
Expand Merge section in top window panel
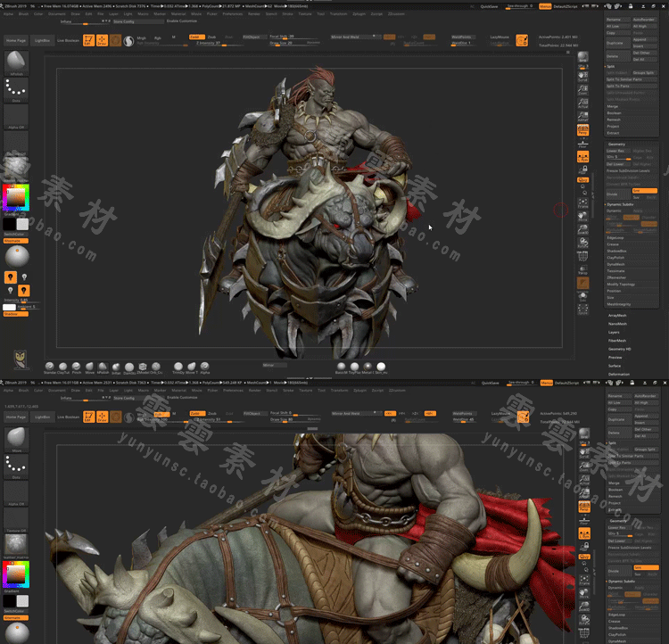(x=613, y=106)
